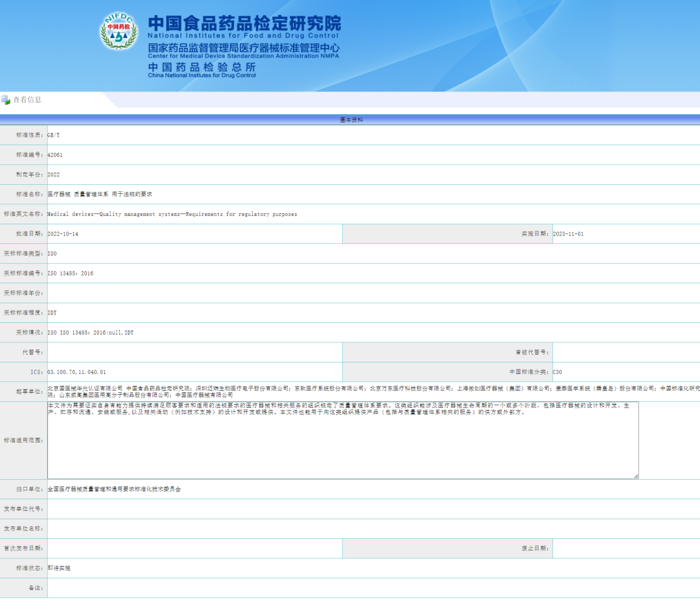
Task: Click the English name starting with Medical devices
Action: coord(172,214)
